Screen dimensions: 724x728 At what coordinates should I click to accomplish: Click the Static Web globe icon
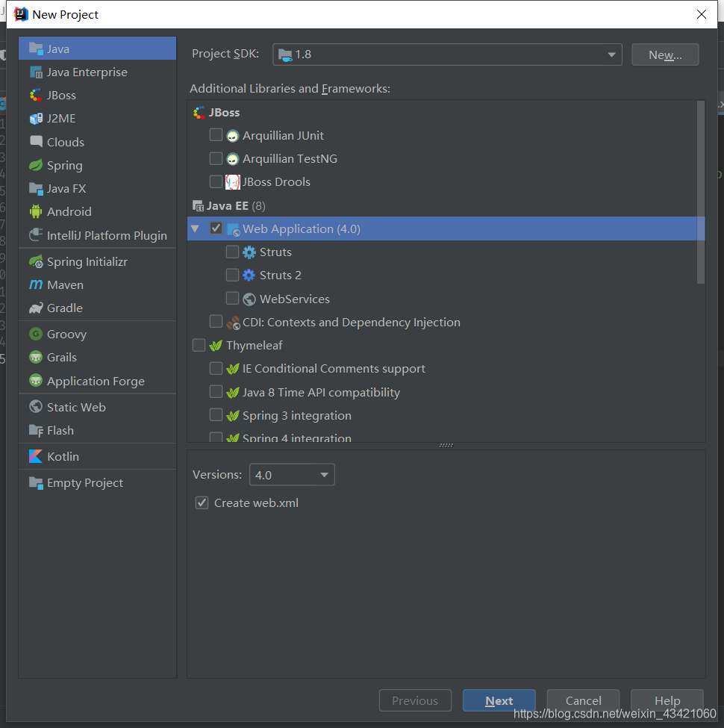pos(36,406)
